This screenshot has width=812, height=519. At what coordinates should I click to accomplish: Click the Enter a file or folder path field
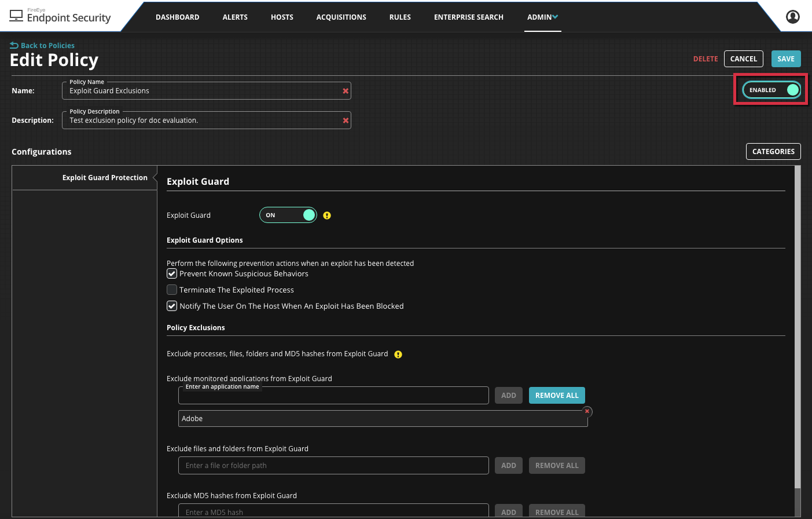click(x=333, y=466)
